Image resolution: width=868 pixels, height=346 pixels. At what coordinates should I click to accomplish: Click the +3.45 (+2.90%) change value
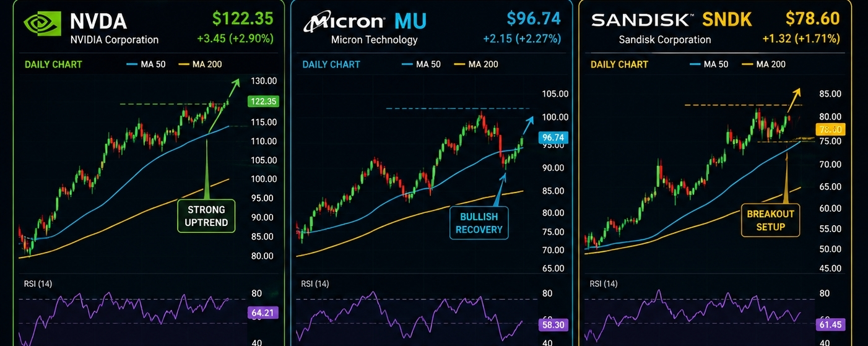[235, 38]
